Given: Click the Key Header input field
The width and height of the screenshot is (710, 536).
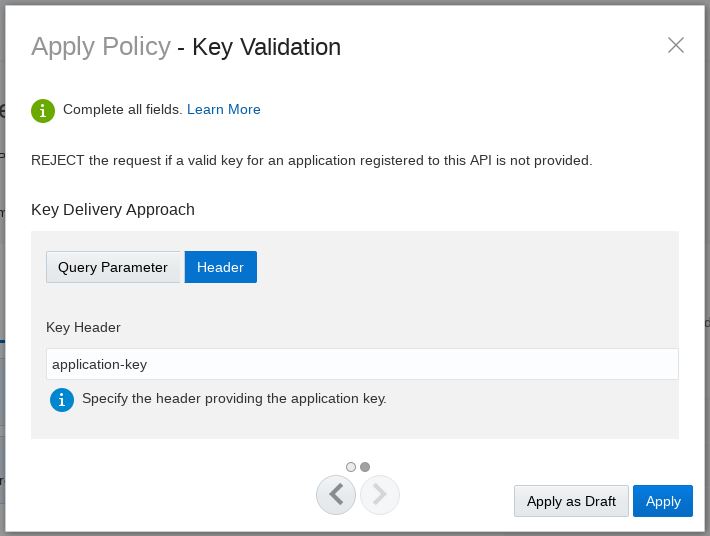Looking at the screenshot, I should click(362, 364).
